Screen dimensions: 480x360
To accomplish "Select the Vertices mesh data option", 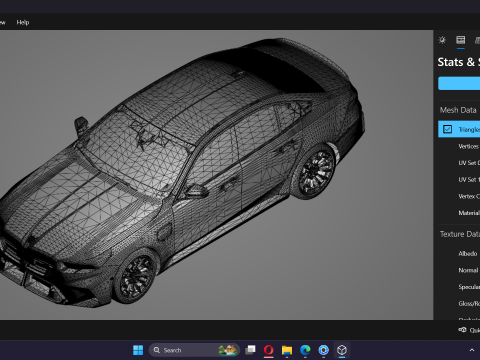I will (x=469, y=146).
